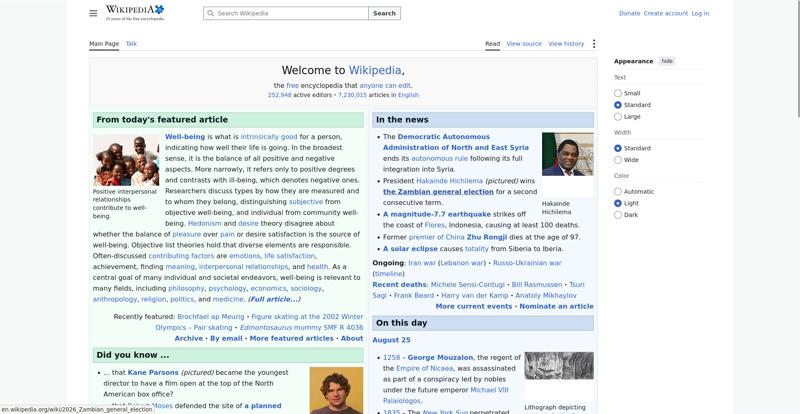
Task: Open the Hakainde Hichilema portrait thumbnail
Action: [567, 154]
